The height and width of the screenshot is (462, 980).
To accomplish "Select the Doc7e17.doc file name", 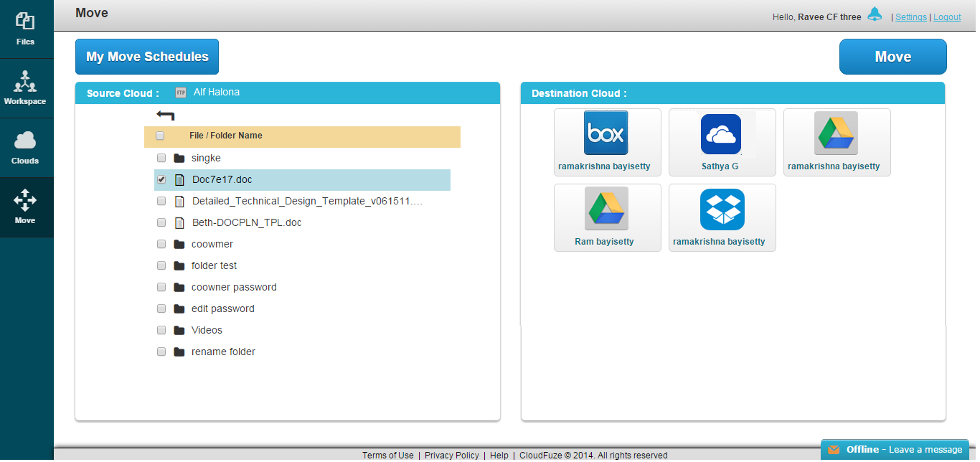I will (x=222, y=179).
